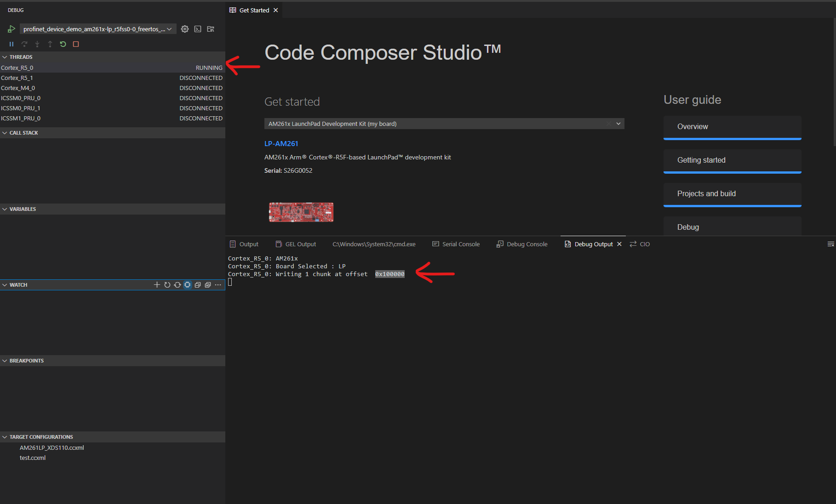Stop debugging with the red square icon

pyautogui.click(x=76, y=44)
